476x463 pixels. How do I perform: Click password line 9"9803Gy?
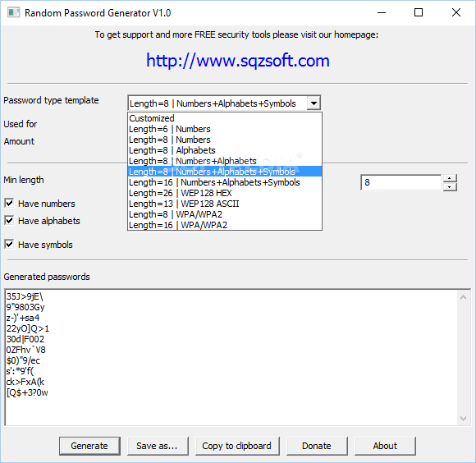click(x=25, y=307)
